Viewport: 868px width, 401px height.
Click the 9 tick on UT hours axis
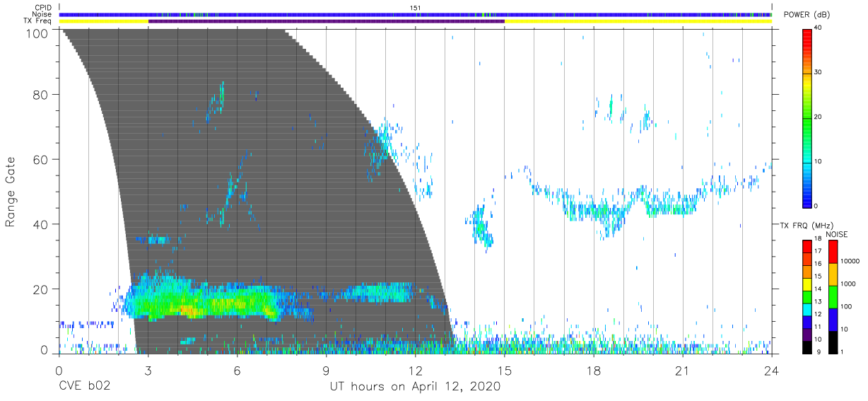click(326, 370)
